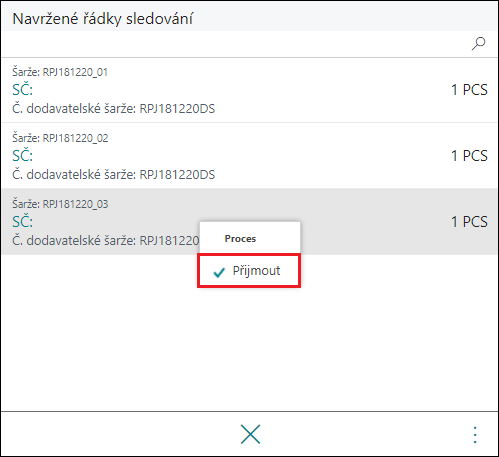Image resolution: width=499 pixels, height=457 pixels.
Task: Click the Proces menu header
Action: click(x=240, y=239)
